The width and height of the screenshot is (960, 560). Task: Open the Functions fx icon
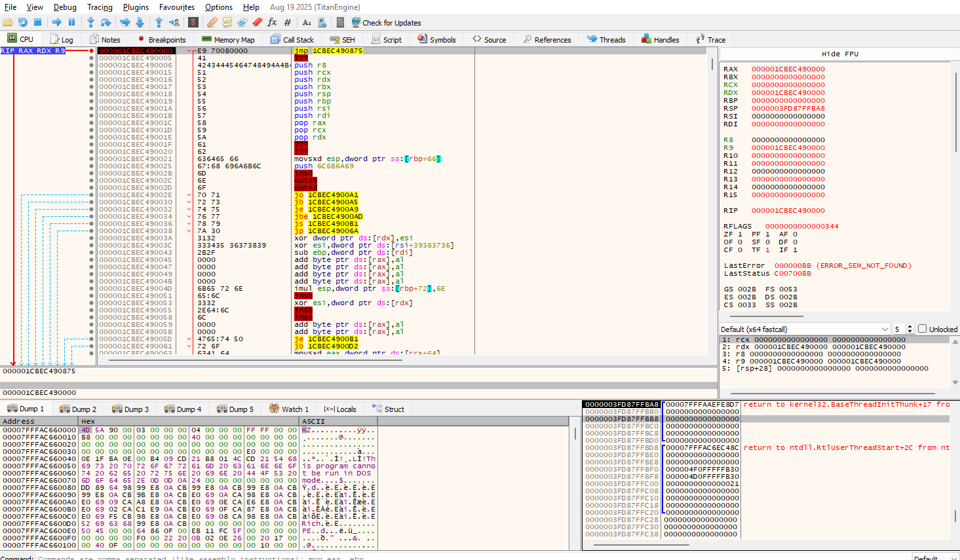point(273,22)
